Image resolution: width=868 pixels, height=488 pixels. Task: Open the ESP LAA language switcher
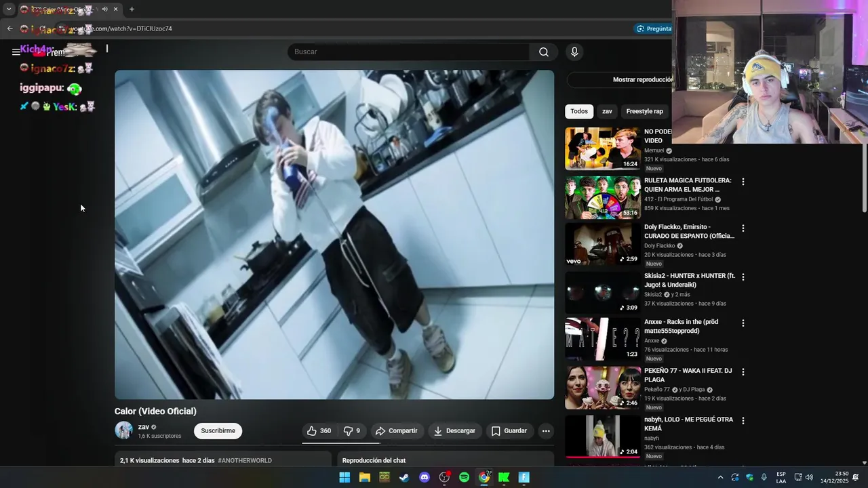[781, 477]
